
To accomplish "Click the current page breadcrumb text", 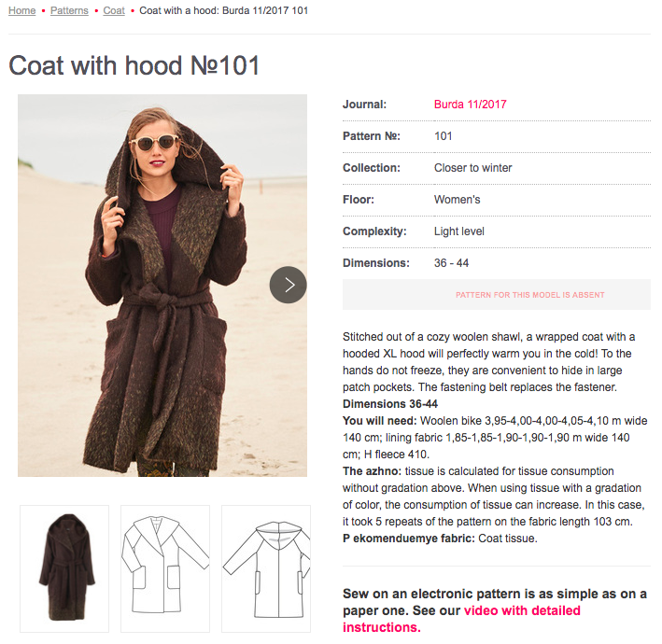I will click(223, 10).
